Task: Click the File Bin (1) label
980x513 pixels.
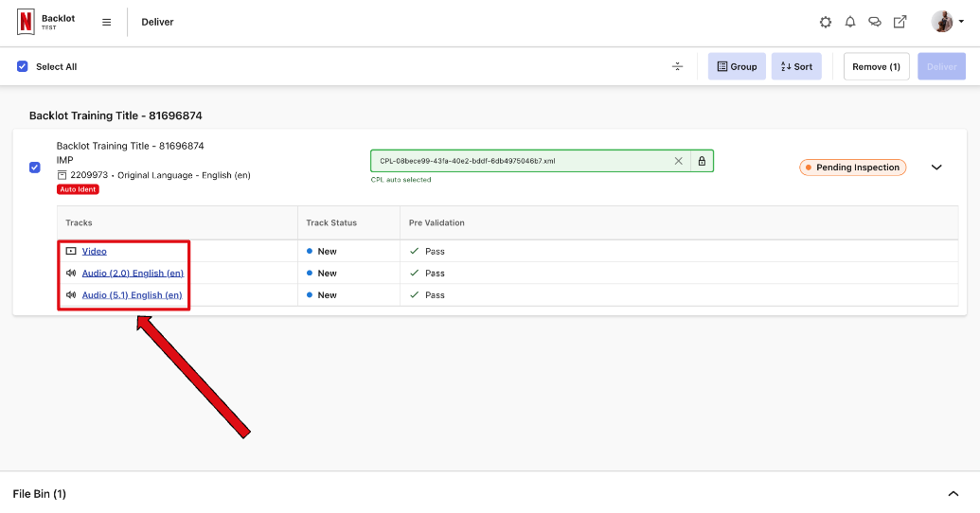Action: pyautogui.click(x=40, y=494)
